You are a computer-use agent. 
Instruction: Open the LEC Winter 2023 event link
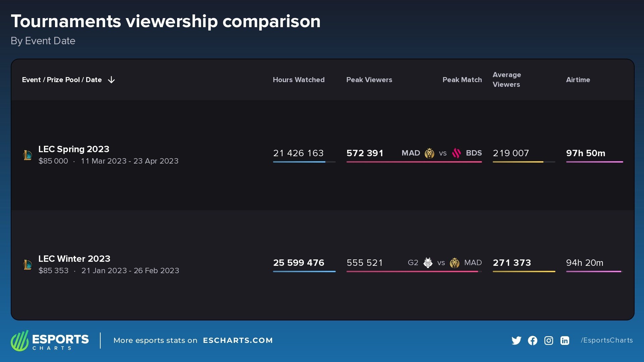[x=74, y=258]
